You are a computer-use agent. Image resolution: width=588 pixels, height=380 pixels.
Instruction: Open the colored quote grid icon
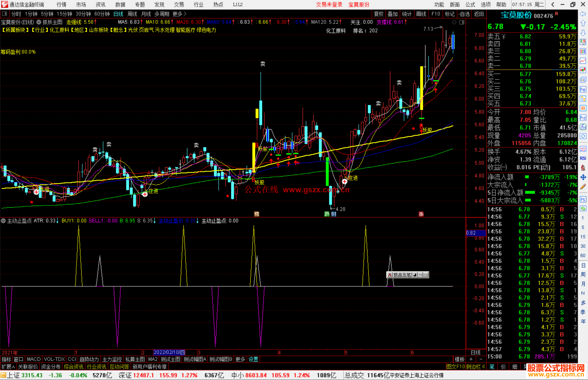(x=583, y=51)
